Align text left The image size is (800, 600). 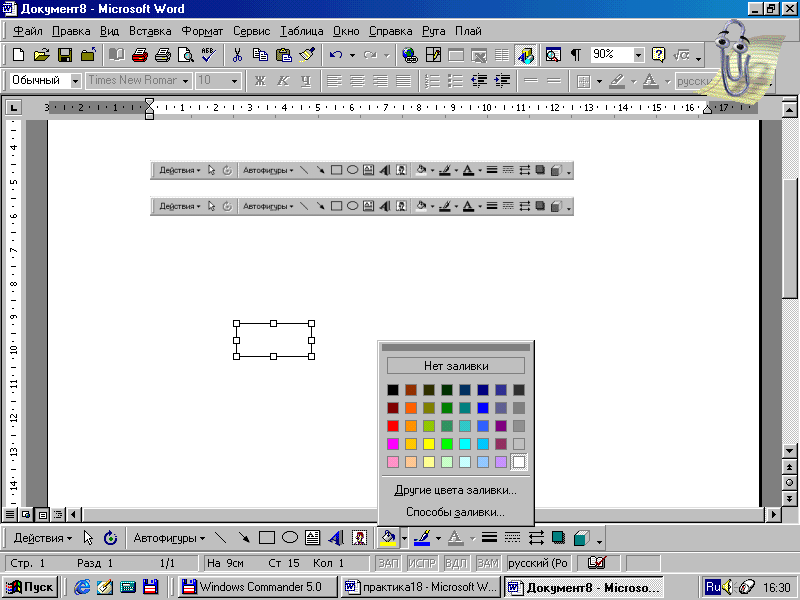(334, 81)
